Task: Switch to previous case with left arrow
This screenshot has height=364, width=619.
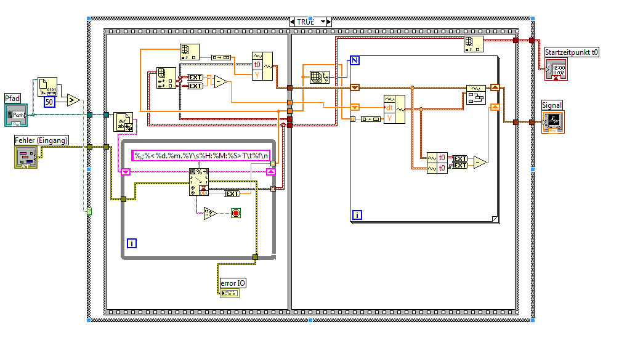Action: pyautogui.click(x=292, y=22)
